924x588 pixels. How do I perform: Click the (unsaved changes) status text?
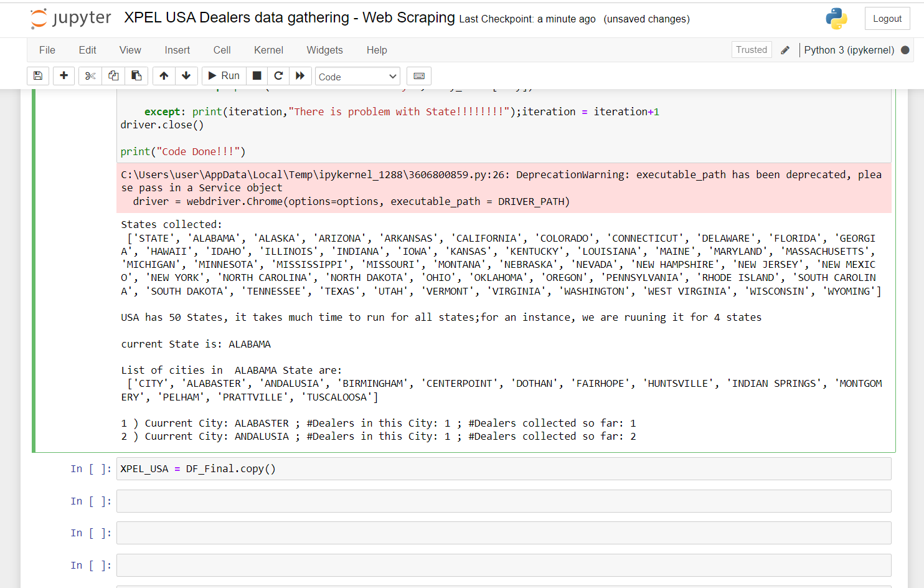pyautogui.click(x=646, y=19)
